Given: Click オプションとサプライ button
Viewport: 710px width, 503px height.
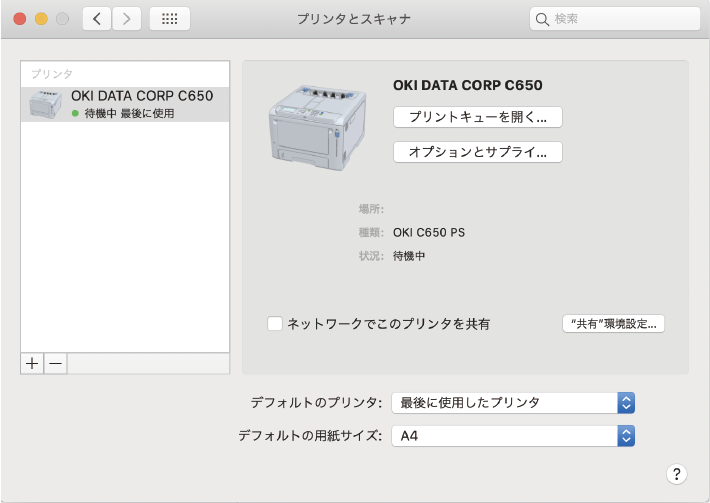Looking at the screenshot, I should tap(478, 152).
